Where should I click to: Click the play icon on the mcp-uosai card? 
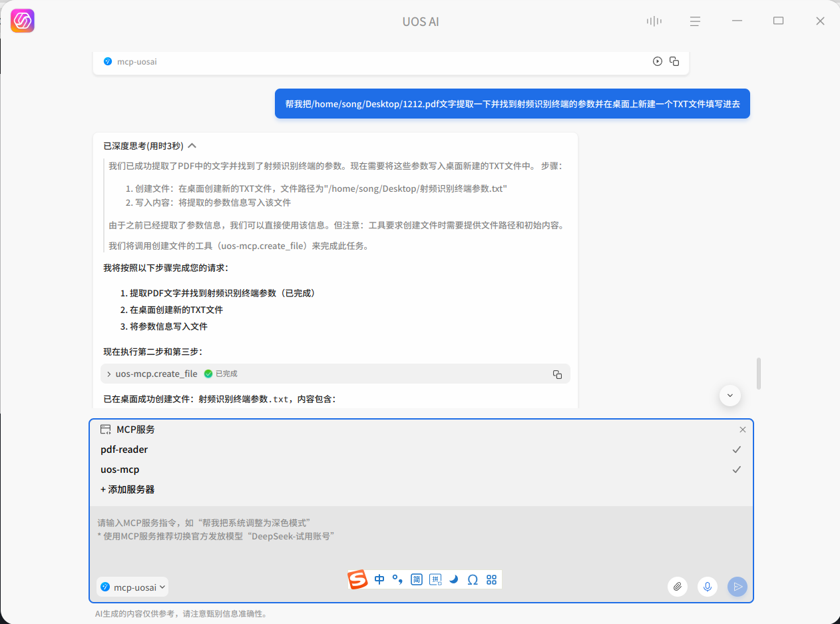click(x=658, y=61)
